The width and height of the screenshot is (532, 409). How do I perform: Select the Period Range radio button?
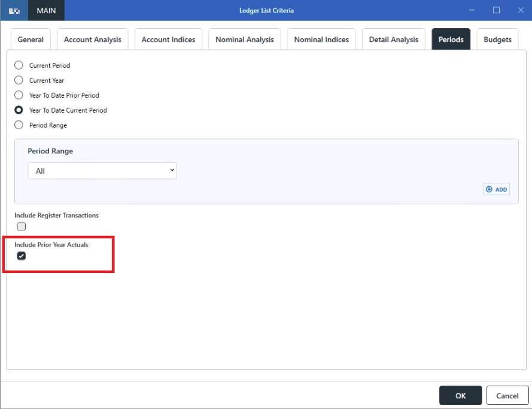(19, 125)
